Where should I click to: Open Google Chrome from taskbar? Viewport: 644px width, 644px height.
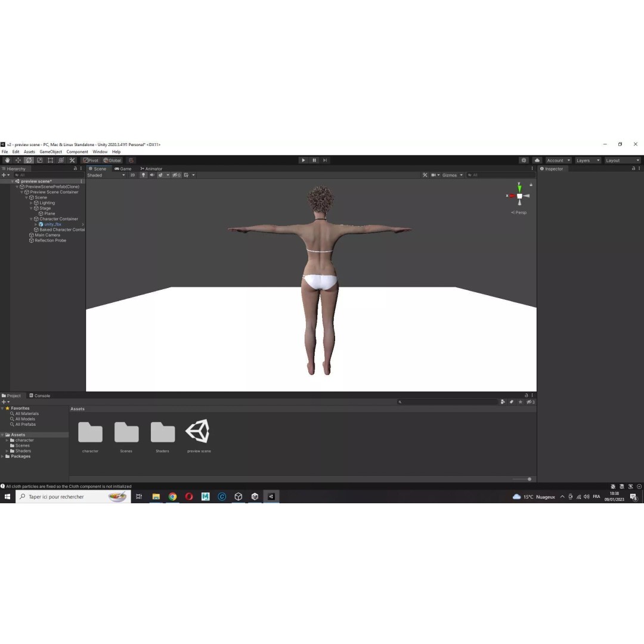[x=172, y=497]
